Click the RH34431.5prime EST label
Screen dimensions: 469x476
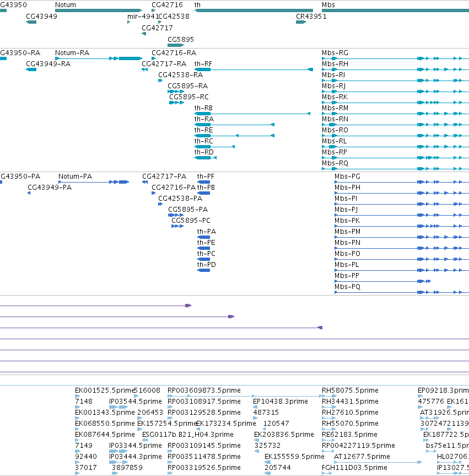(350, 402)
